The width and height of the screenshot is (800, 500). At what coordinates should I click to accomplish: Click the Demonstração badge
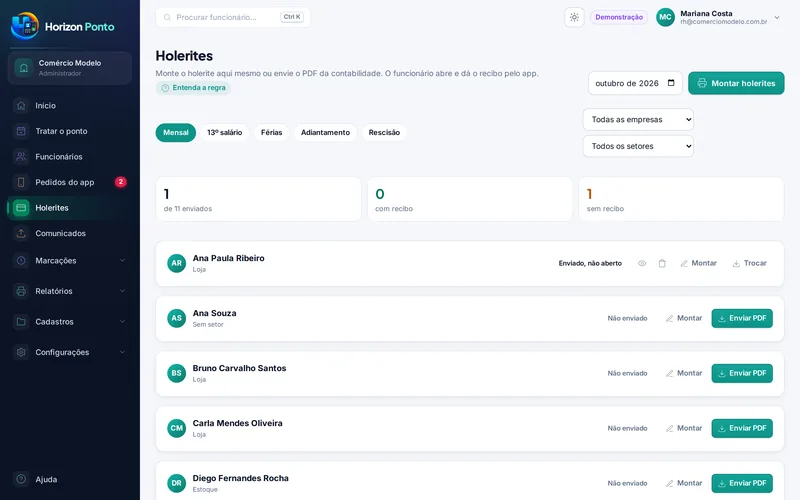(619, 17)
